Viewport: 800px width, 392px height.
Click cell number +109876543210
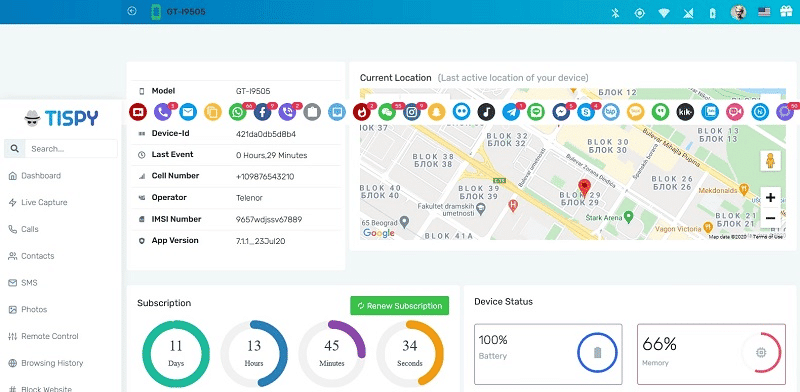(x=265, y=177)
